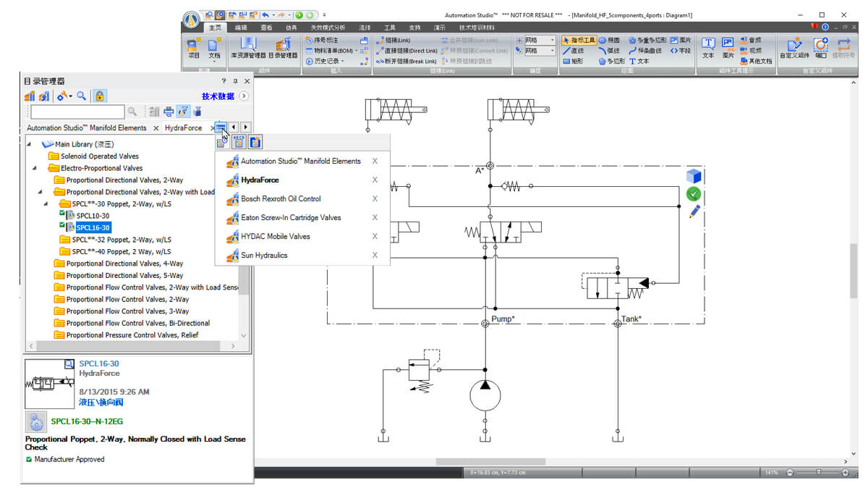Choose the 多边形 polygon tool
This screenshot has width=868, height=488.
tap(612, 61)
